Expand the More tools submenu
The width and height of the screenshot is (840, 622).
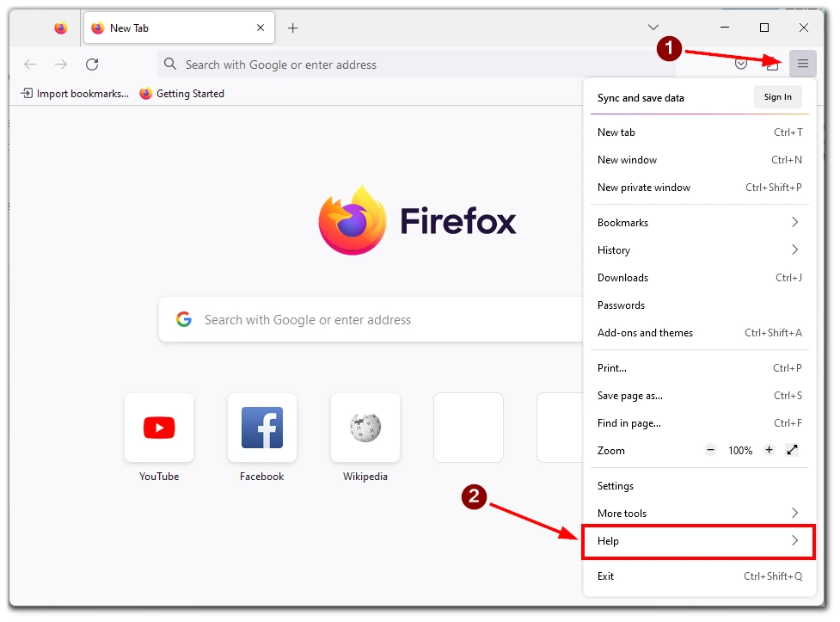pos(700,513)
